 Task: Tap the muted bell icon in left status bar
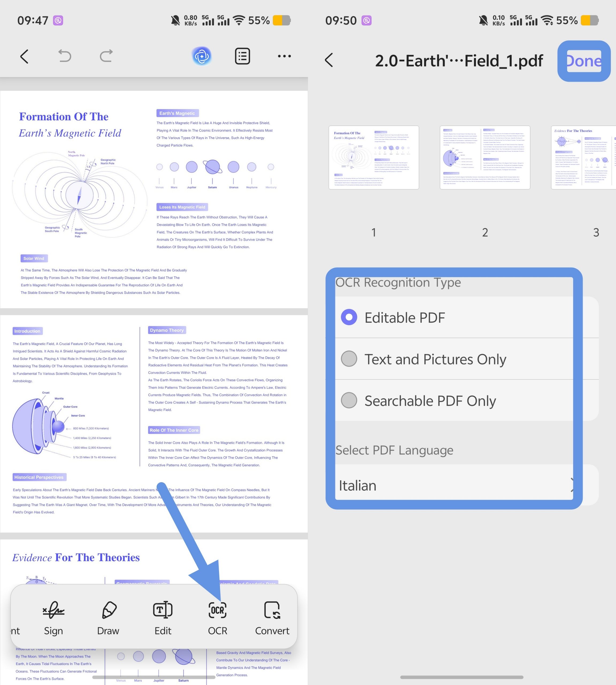tap(175, 20)
